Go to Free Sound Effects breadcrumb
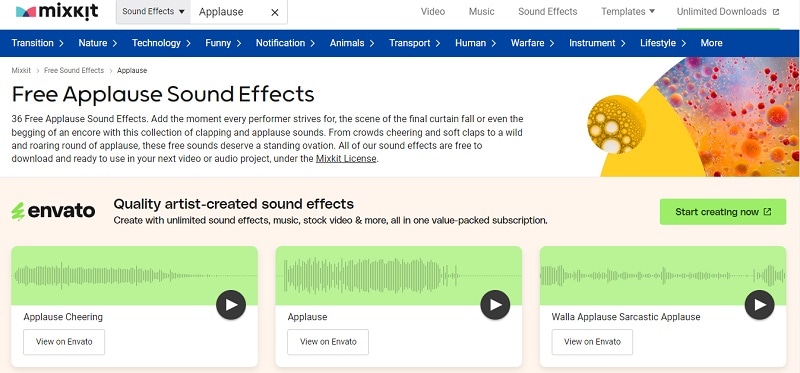 [x=74, y=70]
